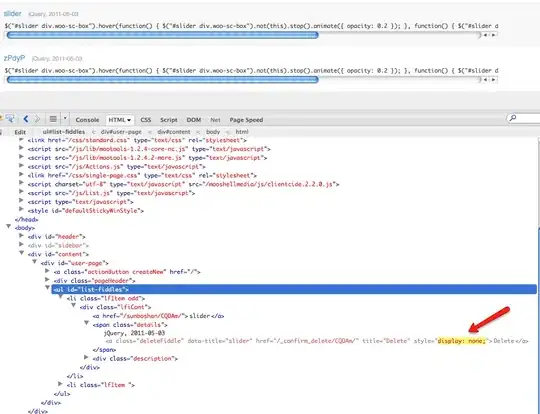Collapse the body element node
The height and width of the screenshot is (414, 540).
pos(8,226)
